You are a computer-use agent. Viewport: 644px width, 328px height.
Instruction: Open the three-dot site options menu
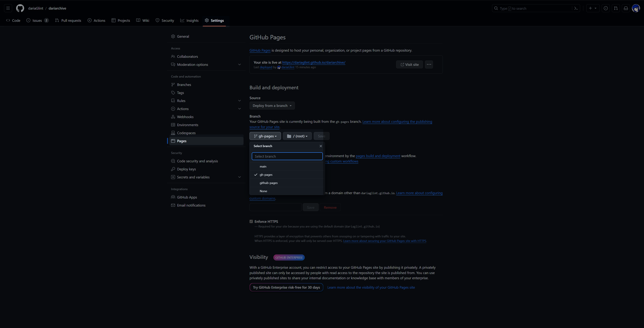click(x=429, y=64)
